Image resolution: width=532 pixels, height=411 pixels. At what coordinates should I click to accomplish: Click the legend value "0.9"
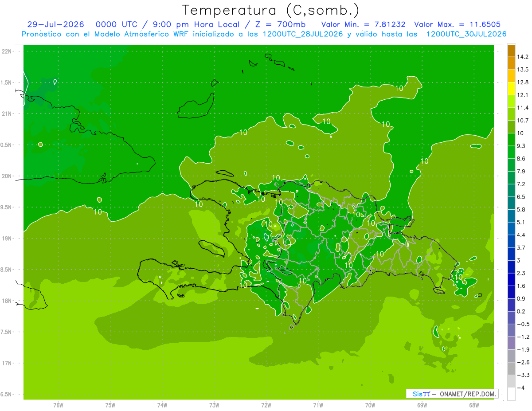click(521, 299)
